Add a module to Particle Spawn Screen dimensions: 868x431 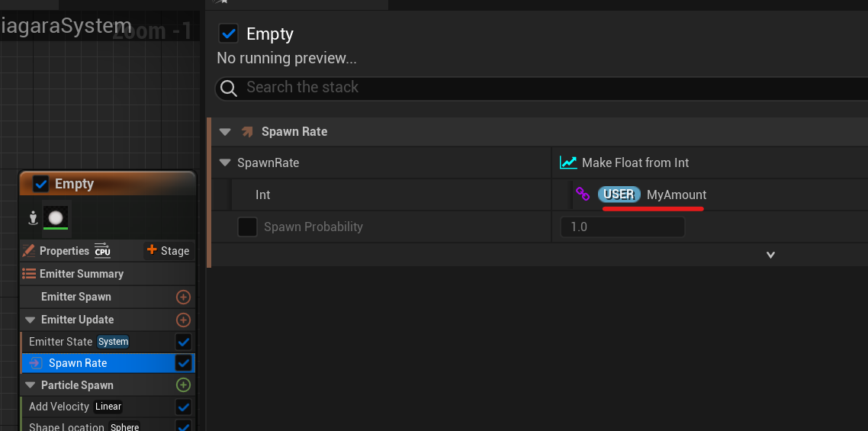(x=183, y=385)
